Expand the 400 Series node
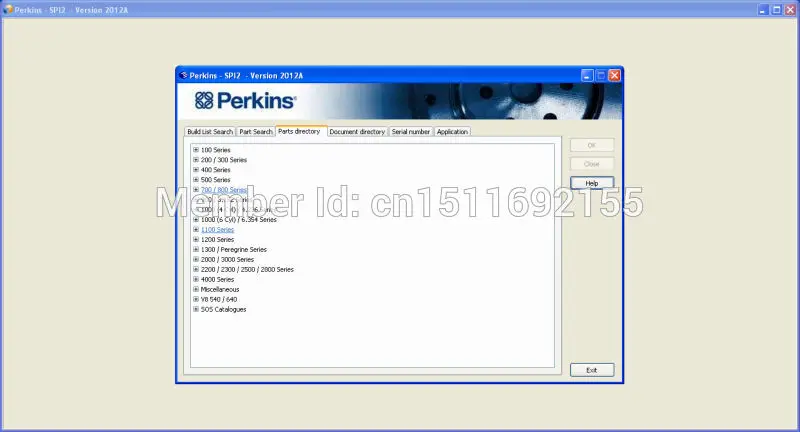This screenshot has height=432, width=800. tap(196, 170)
